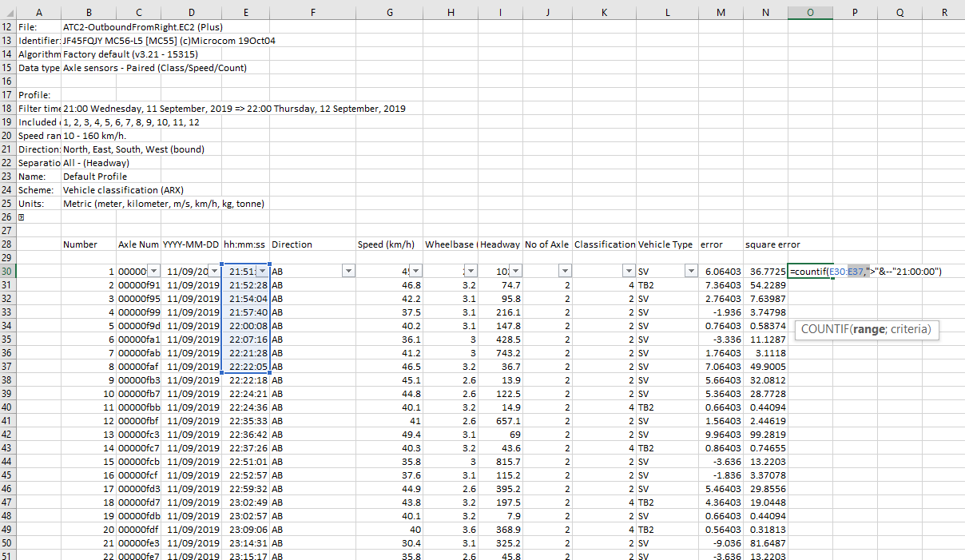Select the highlighted column header O
The image size is (965, 560).
point(810,11)
